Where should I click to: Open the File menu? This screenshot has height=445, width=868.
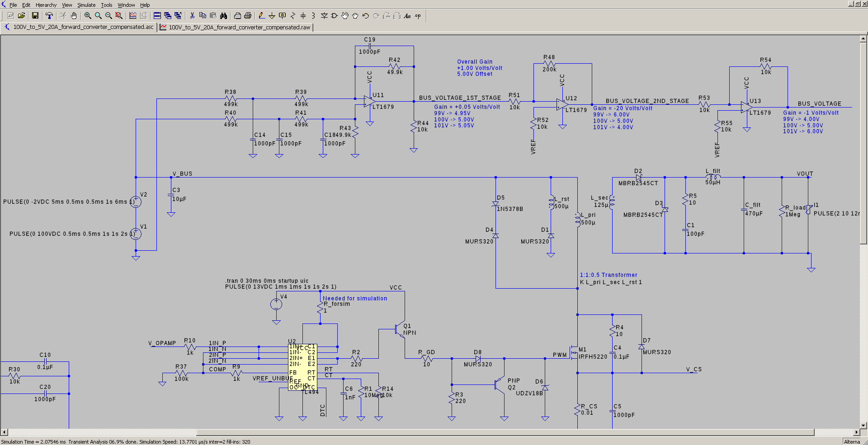point(13,5)
